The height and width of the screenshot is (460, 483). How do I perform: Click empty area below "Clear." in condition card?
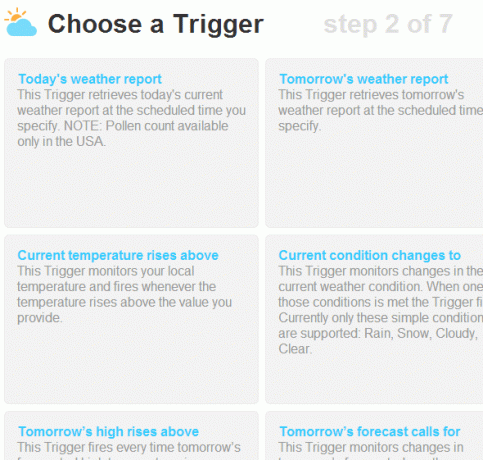click(374, 380)
